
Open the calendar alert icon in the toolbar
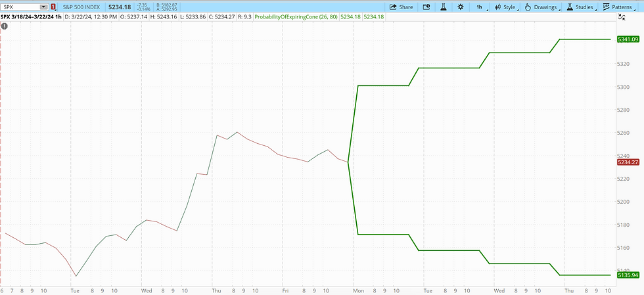426,7
